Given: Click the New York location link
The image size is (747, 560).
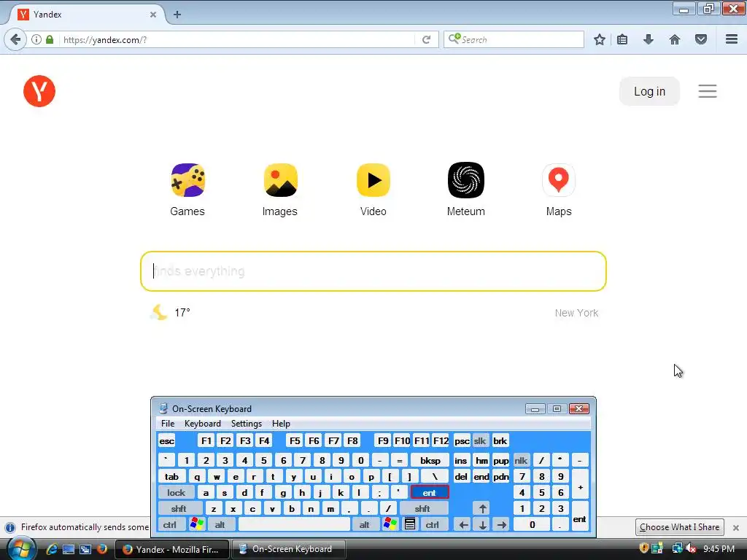Looking at the screenshot, I should 576,313.
